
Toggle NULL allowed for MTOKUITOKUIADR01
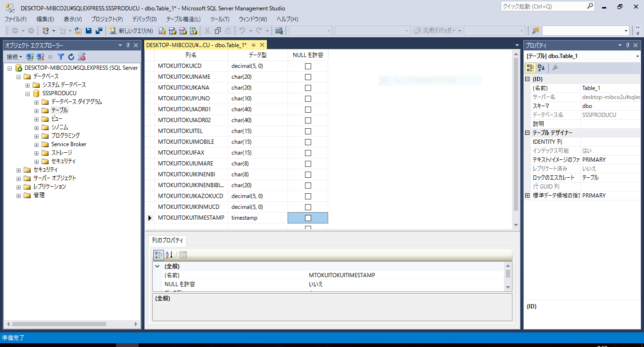click(308, 109)
